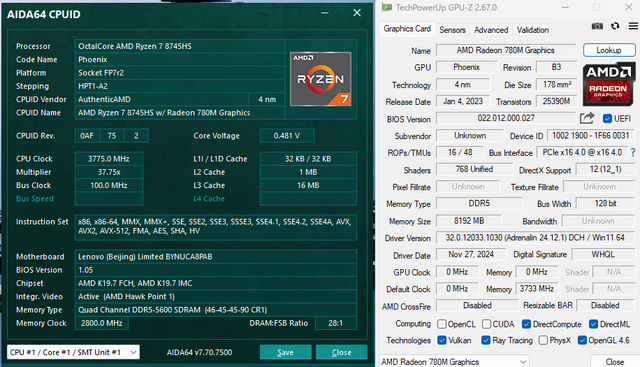Go to the Validation tab

coord(533,30)
